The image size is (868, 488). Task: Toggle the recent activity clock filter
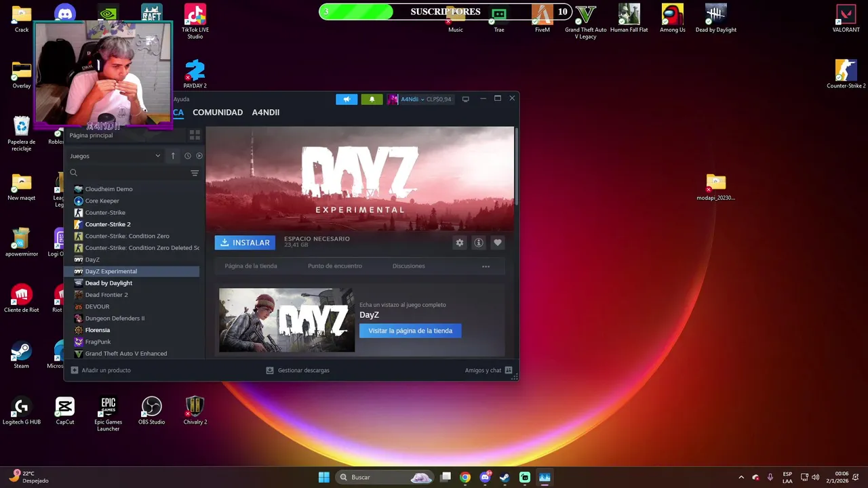coord(188,156)
